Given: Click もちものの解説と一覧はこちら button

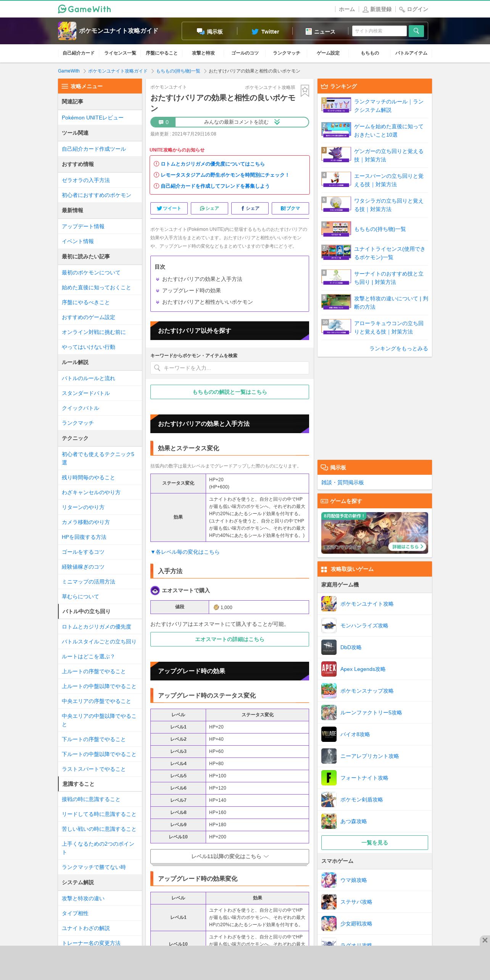Looking at the screenshot, I should [x=230, y=392].
